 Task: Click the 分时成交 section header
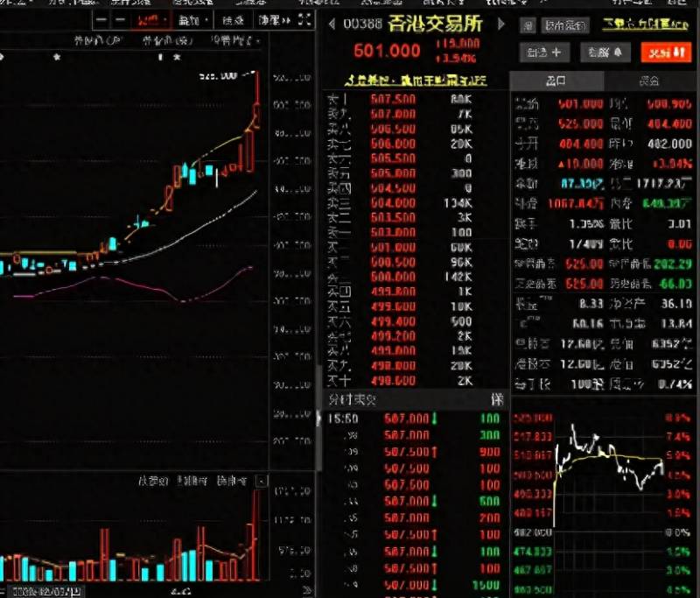[353, 399]
